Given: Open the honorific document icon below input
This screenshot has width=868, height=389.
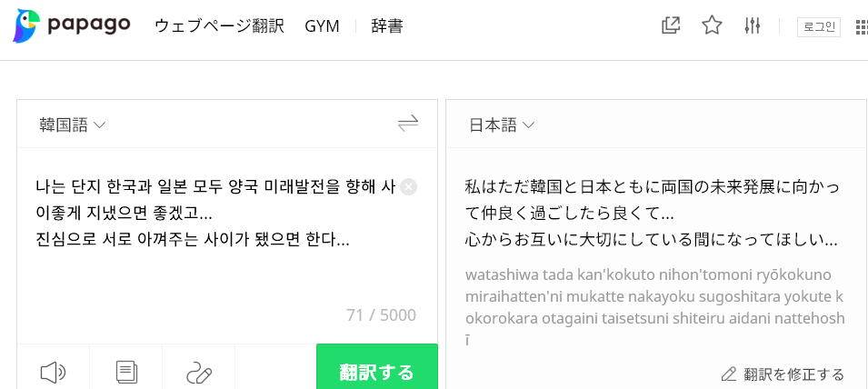Looking at the screenshot, I should pyautogui.click(x=126, y=372).
